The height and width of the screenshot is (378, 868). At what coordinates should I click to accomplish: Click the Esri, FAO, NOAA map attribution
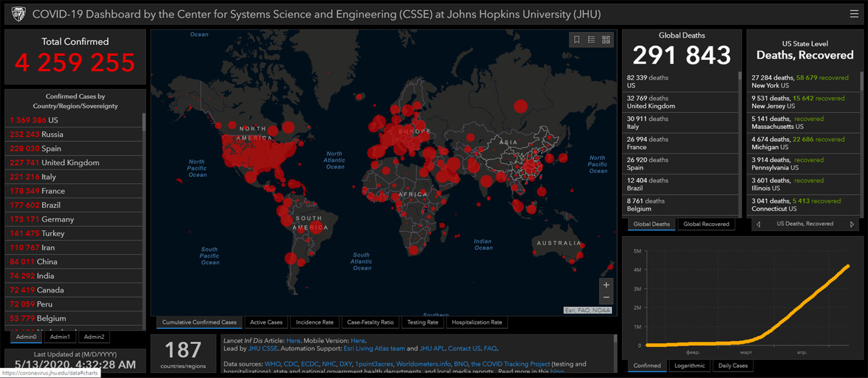(x=589, y=310)
